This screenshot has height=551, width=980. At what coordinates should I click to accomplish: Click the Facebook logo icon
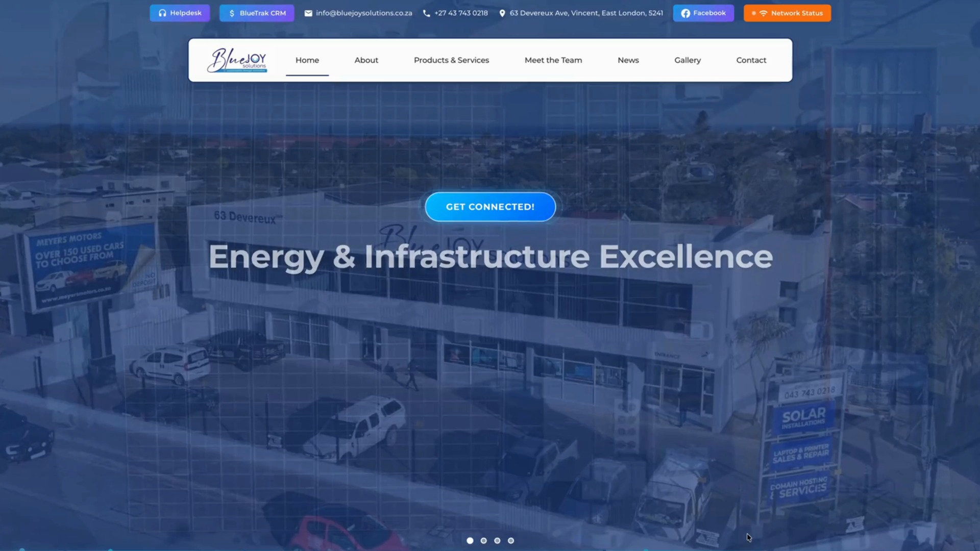pyautogui.click(x=685, y=13)
